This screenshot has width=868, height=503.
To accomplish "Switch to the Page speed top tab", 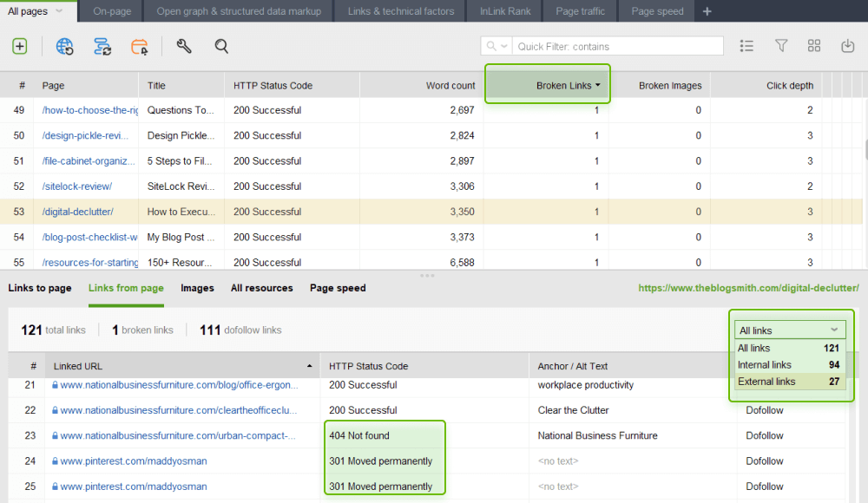I will [x=657, y=11].
